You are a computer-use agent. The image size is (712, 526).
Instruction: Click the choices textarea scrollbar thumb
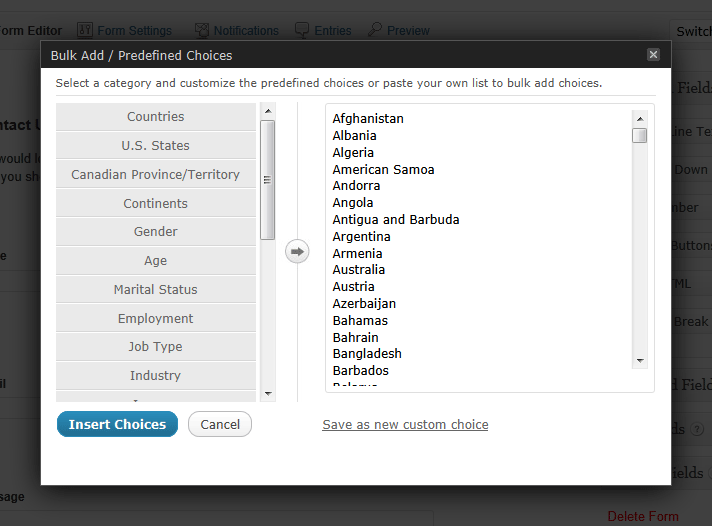(640, 135)
